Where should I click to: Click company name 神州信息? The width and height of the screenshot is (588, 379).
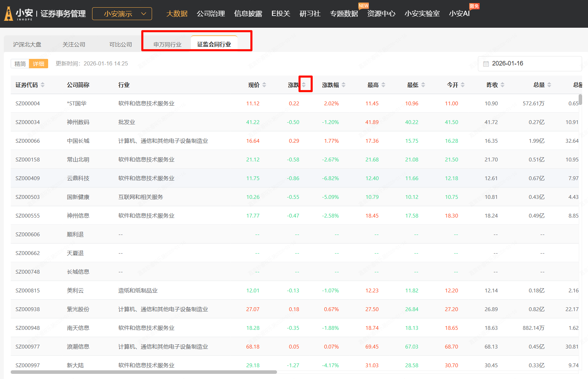click(78, 215)
